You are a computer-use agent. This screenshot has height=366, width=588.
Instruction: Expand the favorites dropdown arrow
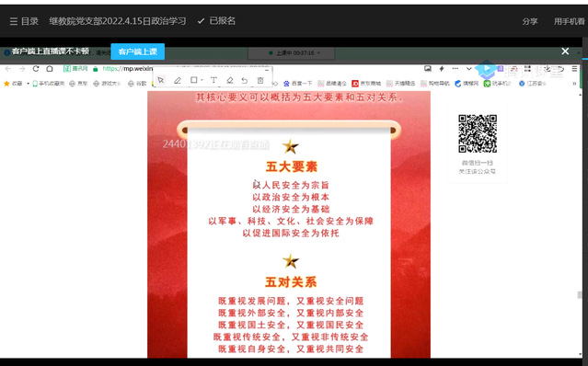[28, 84]
